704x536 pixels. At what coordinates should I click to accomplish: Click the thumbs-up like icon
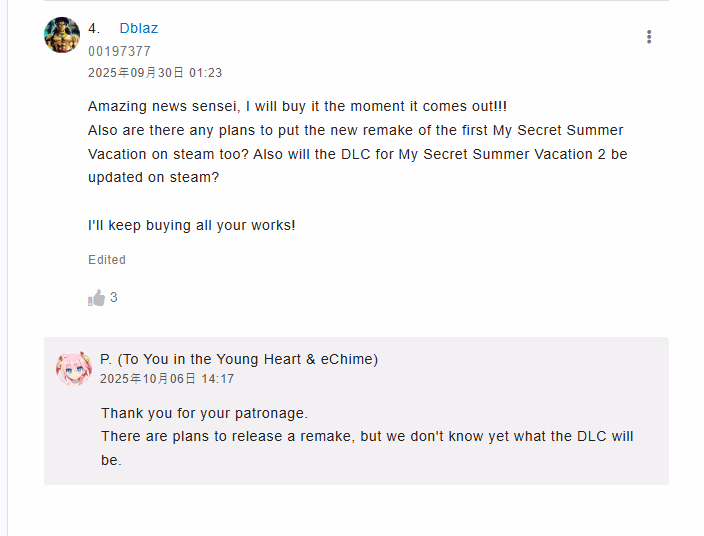(96, 297)
